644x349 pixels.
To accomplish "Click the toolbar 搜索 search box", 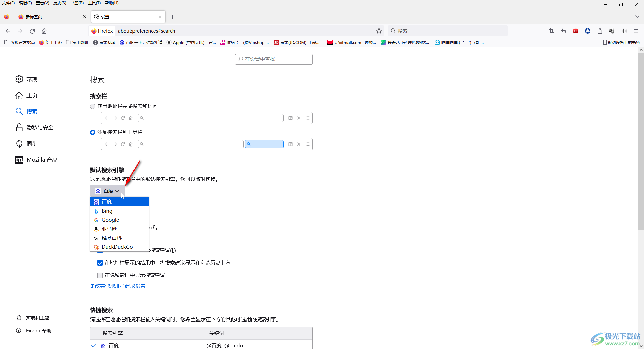I will point(448,31).
